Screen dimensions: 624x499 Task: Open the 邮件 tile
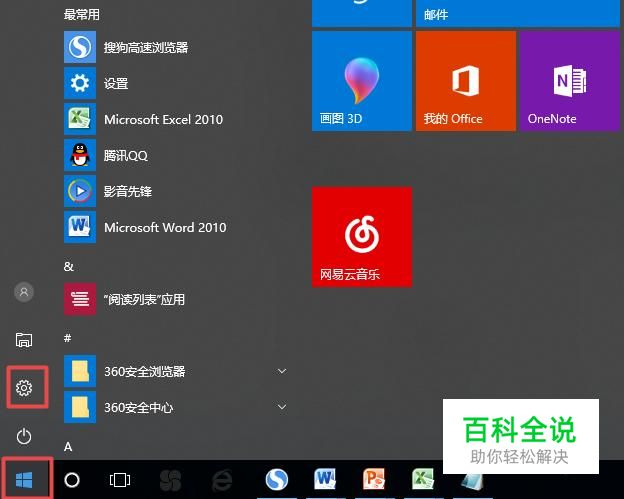tap(518, 13)
